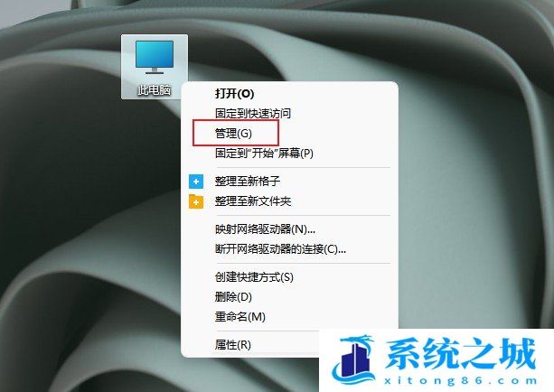Open 属性(R) at the menu bottom

pyautogui.click(x=233, y=344)
